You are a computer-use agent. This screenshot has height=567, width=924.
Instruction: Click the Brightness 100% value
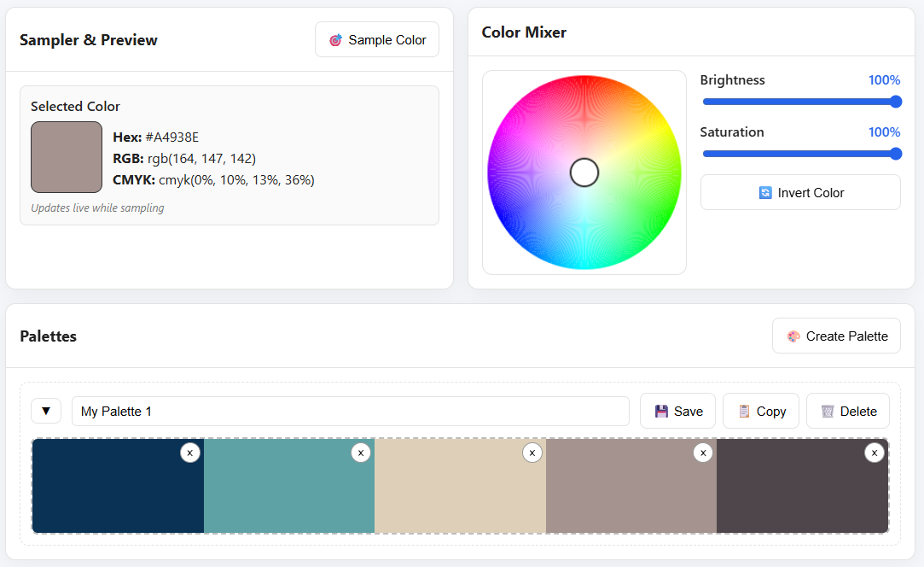coord(884,80)
